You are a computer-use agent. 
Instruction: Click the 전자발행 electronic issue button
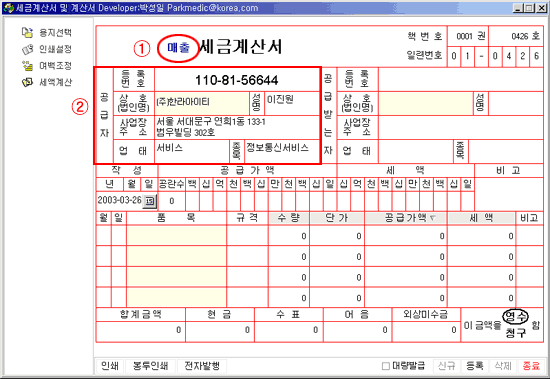click(x=202, y=366)
